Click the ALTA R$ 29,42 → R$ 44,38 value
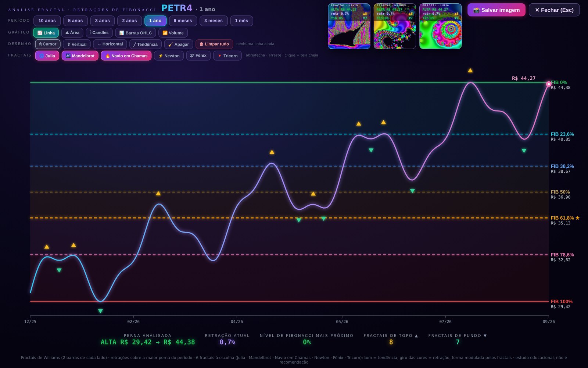 click(148, 342)
